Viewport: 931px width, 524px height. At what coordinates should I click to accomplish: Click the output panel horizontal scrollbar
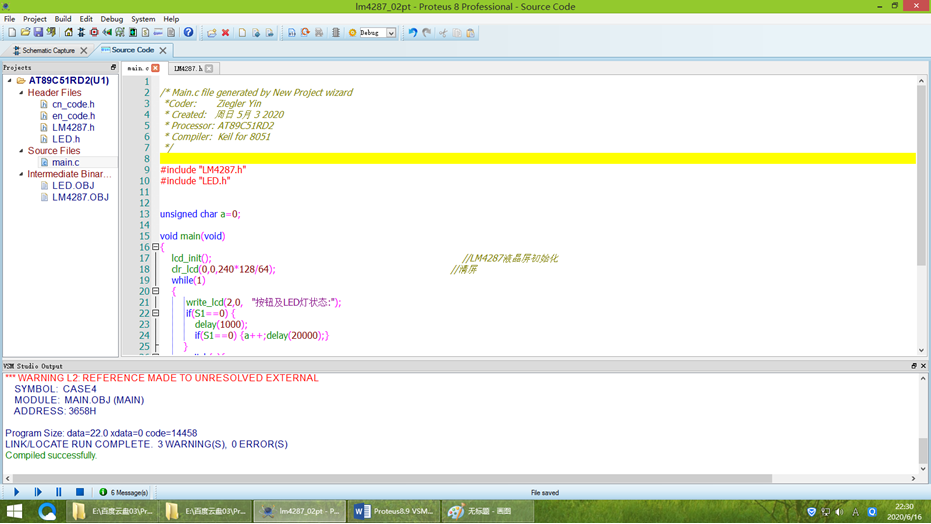tap(392, 478)
